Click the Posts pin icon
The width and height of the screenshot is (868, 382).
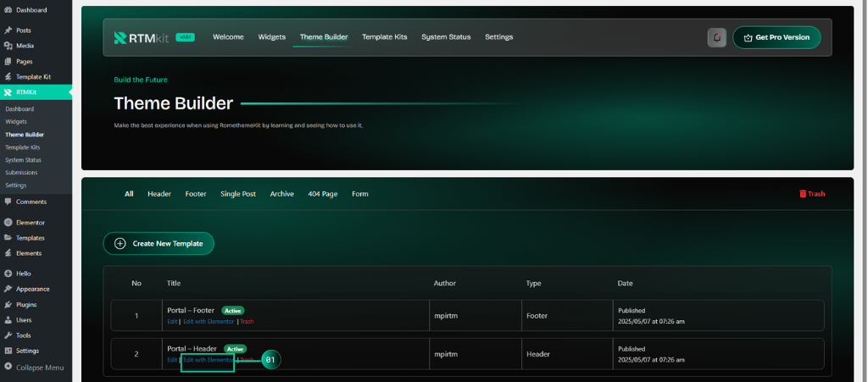(8, 30)
